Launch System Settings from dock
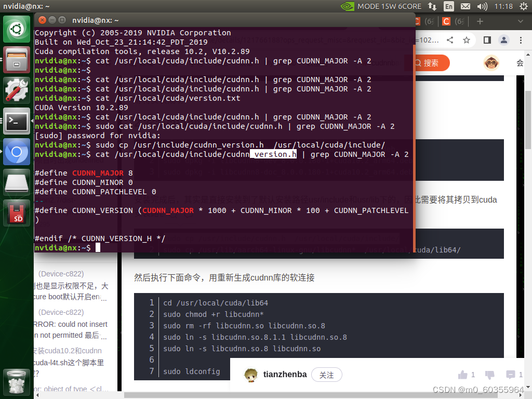 coord(17,90)
